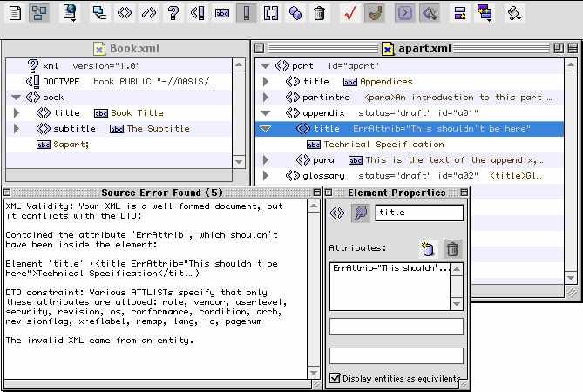The width and height of the screenshot is (583, 392).
Task: Click the abc icon beside Appendices
Action: click(x=349, y=82)
